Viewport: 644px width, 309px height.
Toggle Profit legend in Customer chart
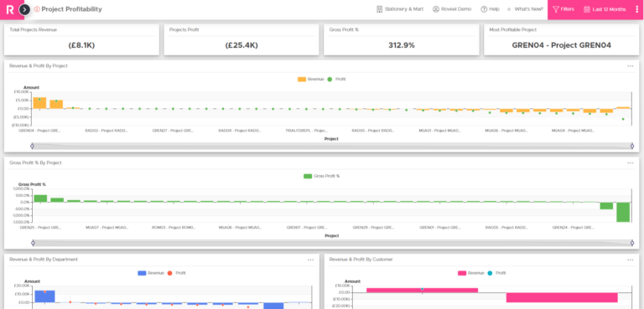496,273
